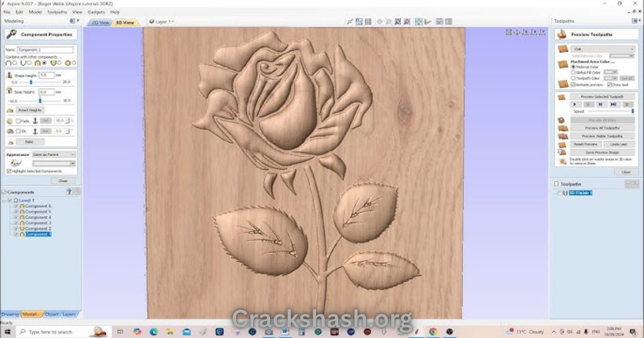Click the Reset Heights button
This screenshot has width=644, height=338.
[x=30, y=110]
